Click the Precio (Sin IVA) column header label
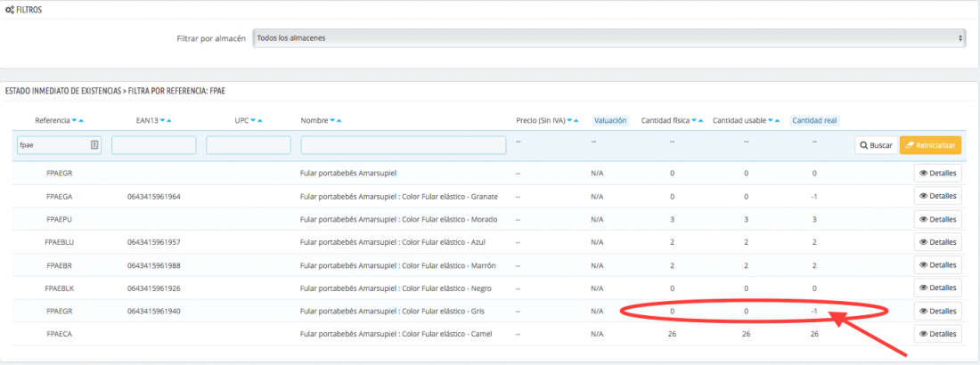Viewport: 980px width, 365px height. click(541, 120)
